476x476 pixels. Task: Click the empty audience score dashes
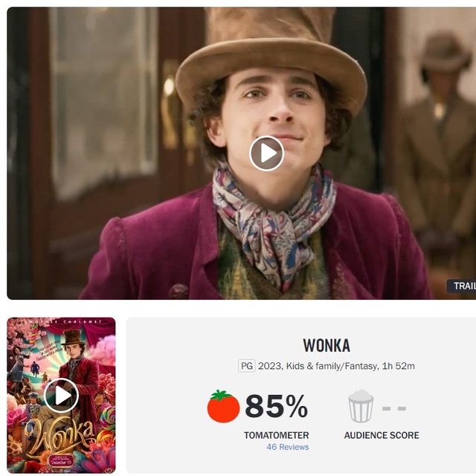[x=394, y=408]
